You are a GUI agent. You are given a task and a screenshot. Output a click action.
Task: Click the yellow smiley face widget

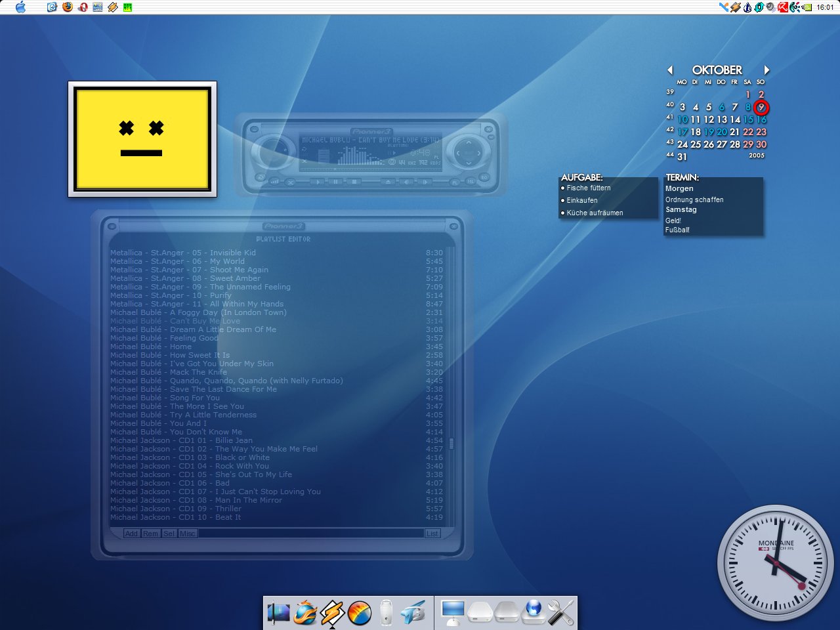click(142, 139)
